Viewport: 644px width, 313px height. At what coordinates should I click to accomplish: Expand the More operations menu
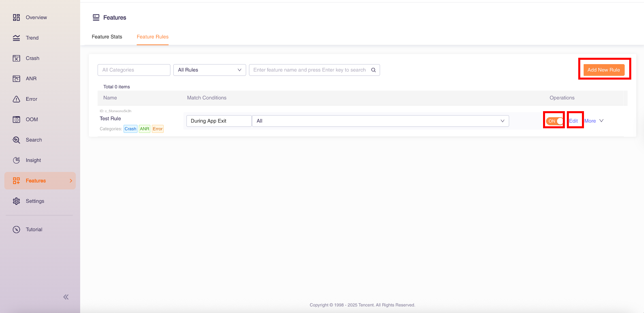click(x=594, y=121)
